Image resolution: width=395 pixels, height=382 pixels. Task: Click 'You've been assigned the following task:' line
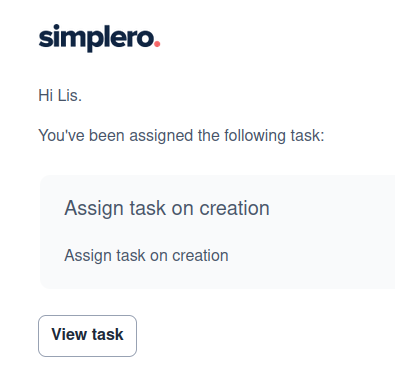[x=181, y=136]
